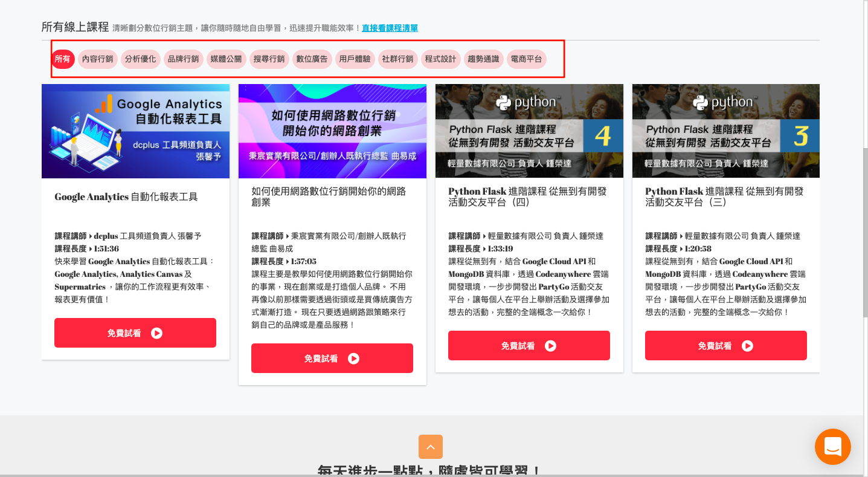Select course length text 1:51:36
This screenshot has width=868, height=477.
click(107, 248)
